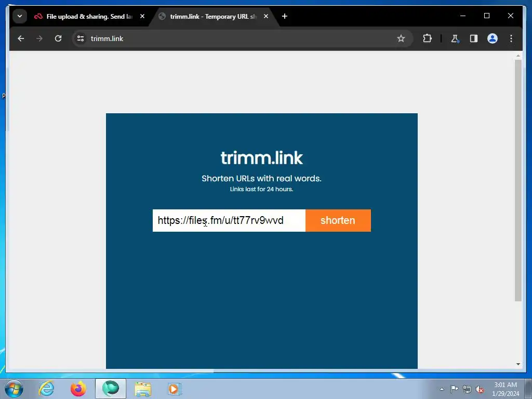The height and width of the screenshot is (399, 532).
Task: Click the muted volume tray icon
Action: coord(480,390)
